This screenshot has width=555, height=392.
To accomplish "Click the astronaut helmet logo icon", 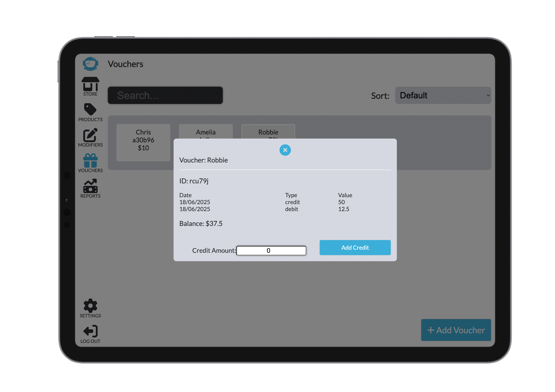I will pyautogui.click(x=90, y=64).
